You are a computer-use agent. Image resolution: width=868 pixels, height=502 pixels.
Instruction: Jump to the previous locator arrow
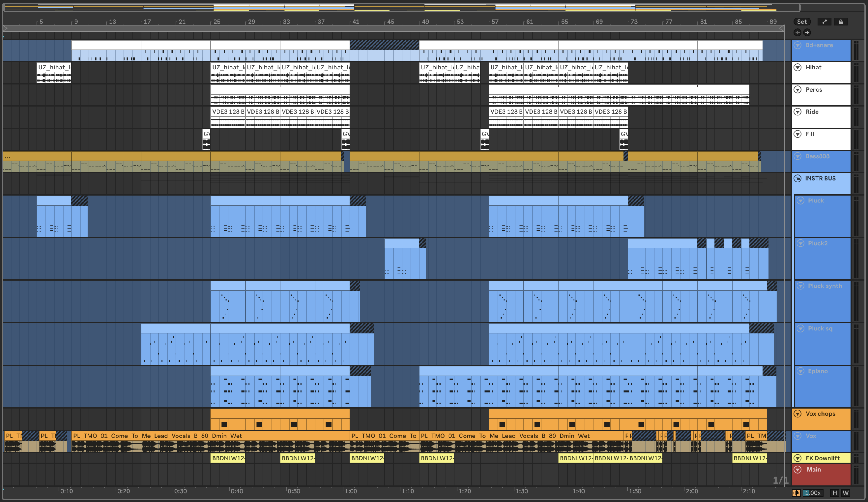click(x=797, y=32)
